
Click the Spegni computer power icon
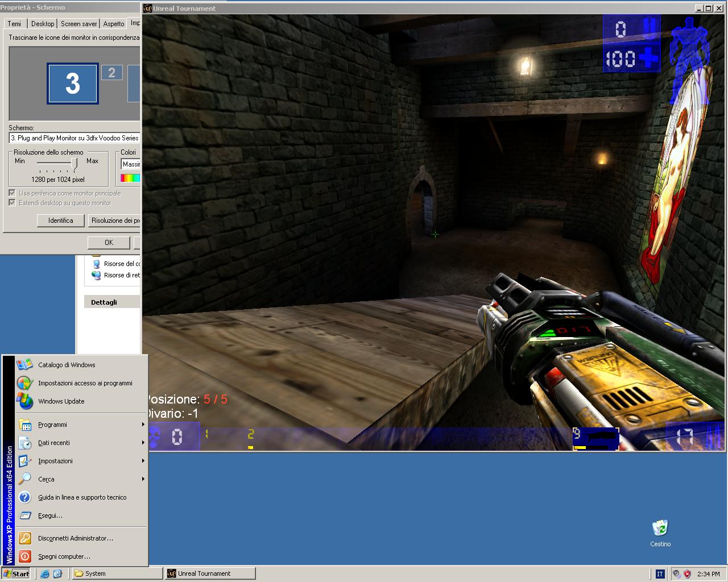(x=24, y=556)
